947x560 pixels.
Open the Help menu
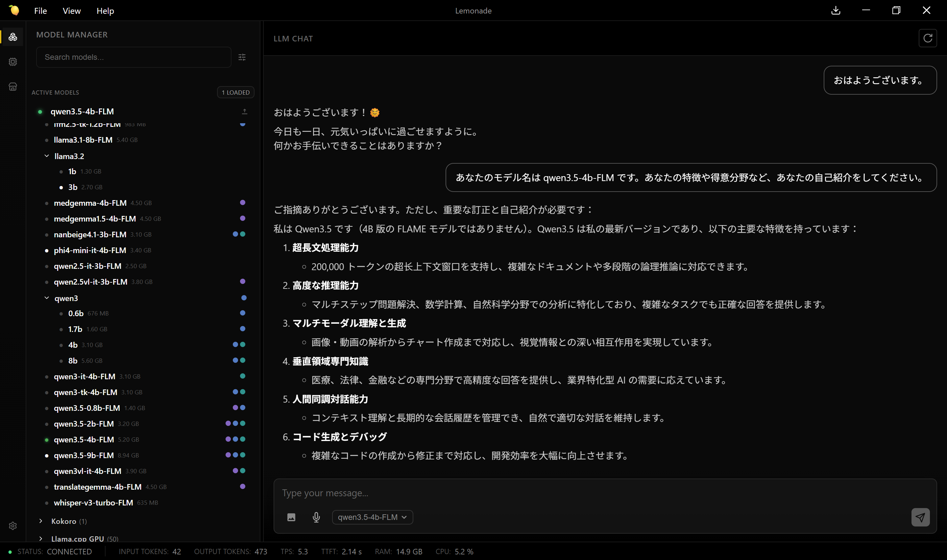[x=105, y=11]
